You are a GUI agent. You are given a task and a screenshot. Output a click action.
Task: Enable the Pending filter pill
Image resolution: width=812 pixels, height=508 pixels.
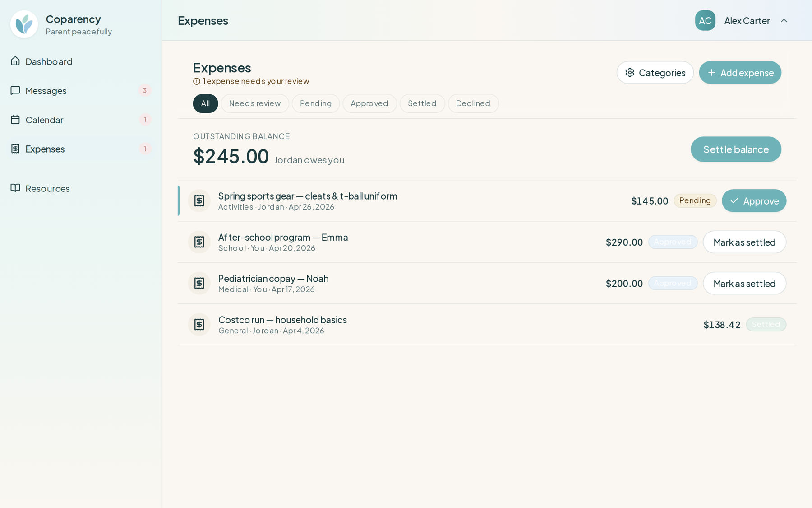coord(315,103)
